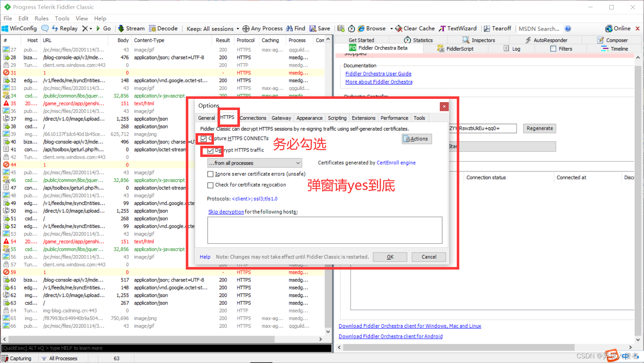The image size is (644, 363).
Task: Toggle Capture HTTPS CONNECTs checkbox
Action: 204,139
